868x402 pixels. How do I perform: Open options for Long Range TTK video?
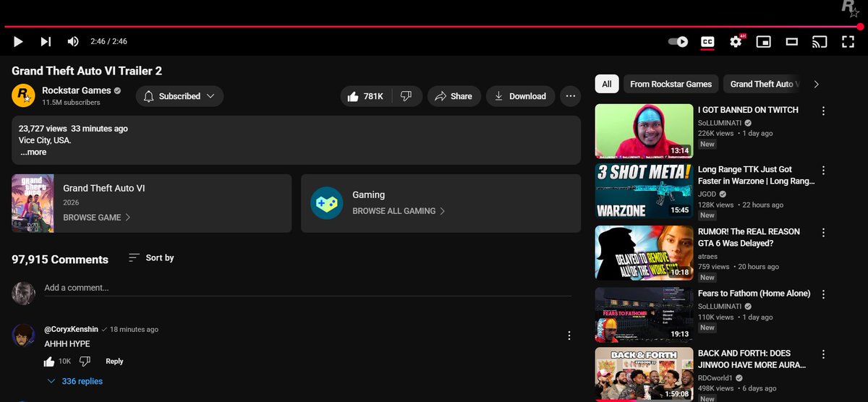(x=823, y=171)
